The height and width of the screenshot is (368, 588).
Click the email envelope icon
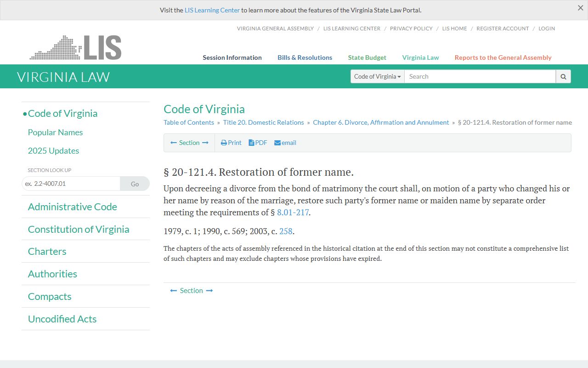click(x=277, y=143)
